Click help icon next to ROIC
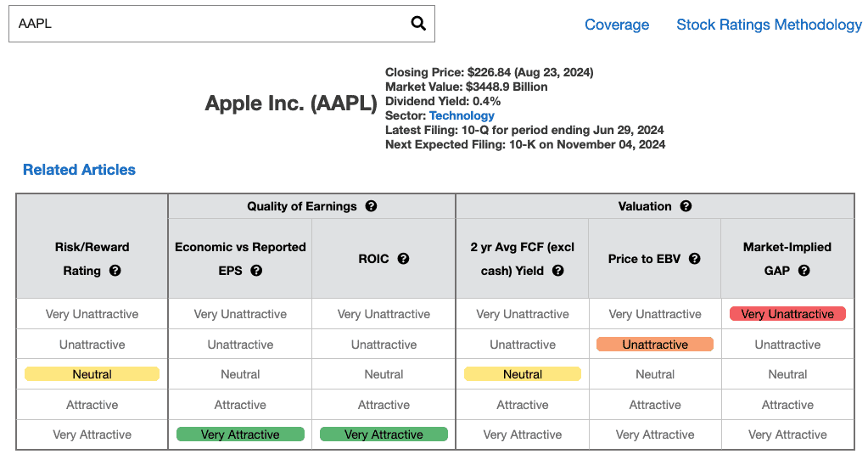This screenshot has width=868, height=454. coord(404,259)
